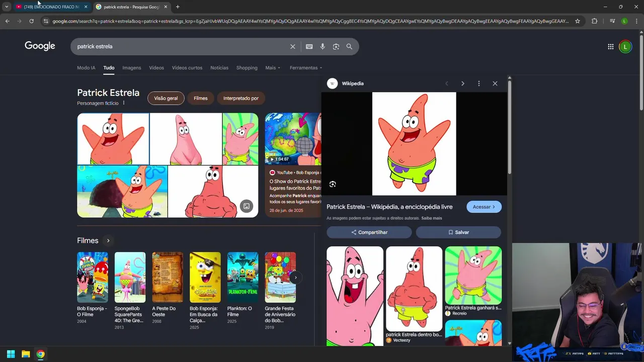Switch to Imagens tab
The height and width of the screenshot is (362, 644).
132,68
